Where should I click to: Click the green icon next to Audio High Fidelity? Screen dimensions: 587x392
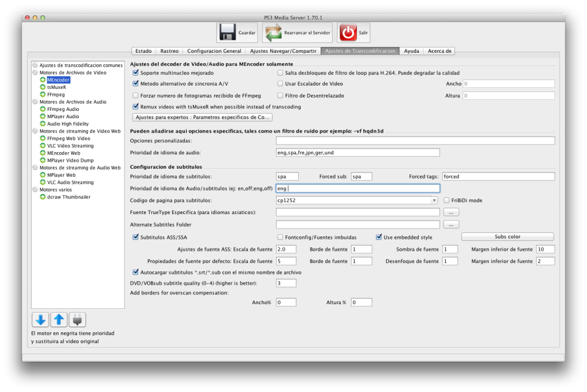coord(42,123)
